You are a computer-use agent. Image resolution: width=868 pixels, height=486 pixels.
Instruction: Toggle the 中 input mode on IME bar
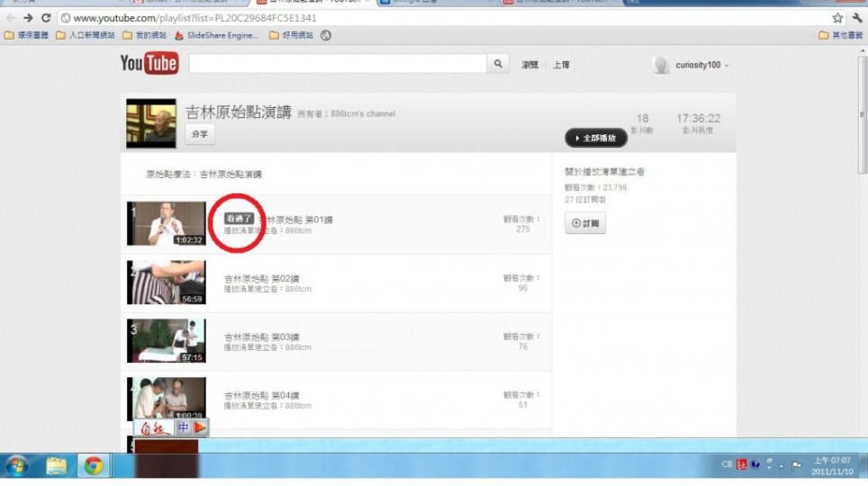183,427
